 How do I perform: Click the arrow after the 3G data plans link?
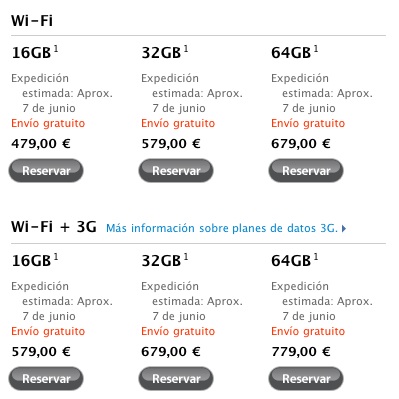point(344,229)
